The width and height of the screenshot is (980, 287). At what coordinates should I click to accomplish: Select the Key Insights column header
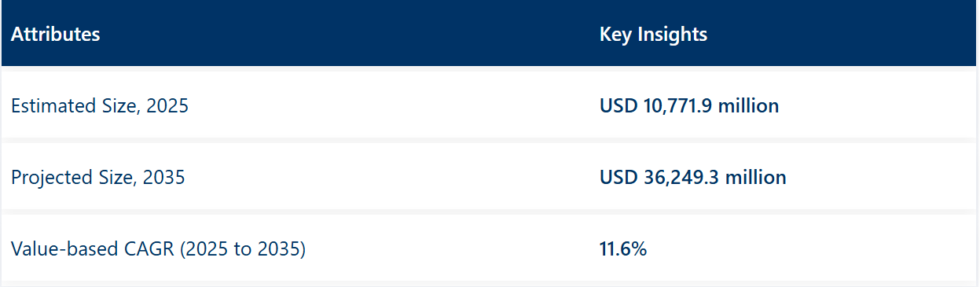pos(653,35)
